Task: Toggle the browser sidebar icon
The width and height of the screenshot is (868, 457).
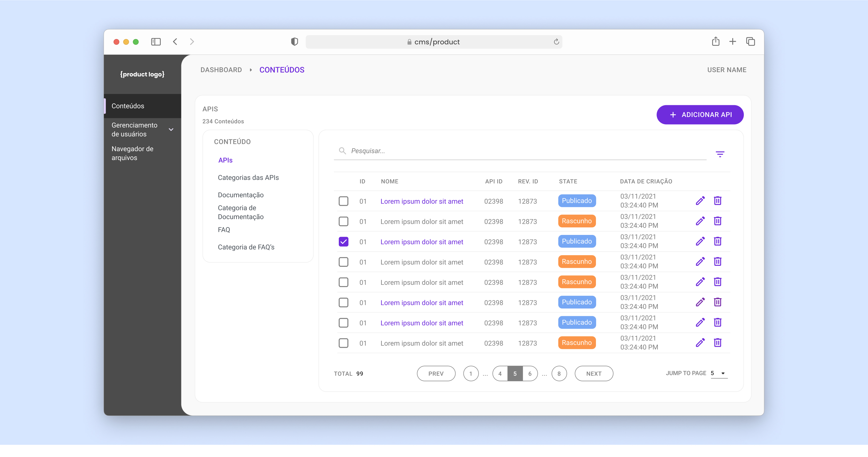Action: pyautogui.click(x=156, y=42)
